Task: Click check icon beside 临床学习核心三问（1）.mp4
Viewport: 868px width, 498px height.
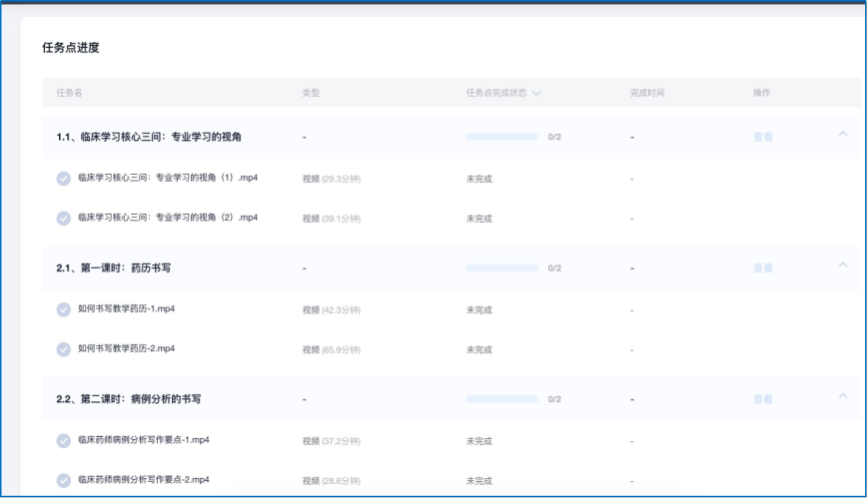Action: [x=64, y=179]
